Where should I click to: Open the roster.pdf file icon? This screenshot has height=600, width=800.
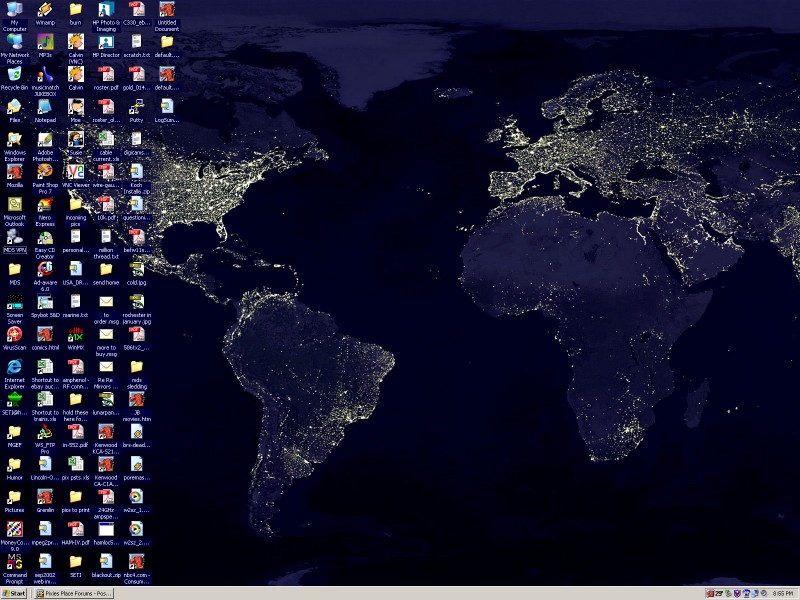pos(106,75)
